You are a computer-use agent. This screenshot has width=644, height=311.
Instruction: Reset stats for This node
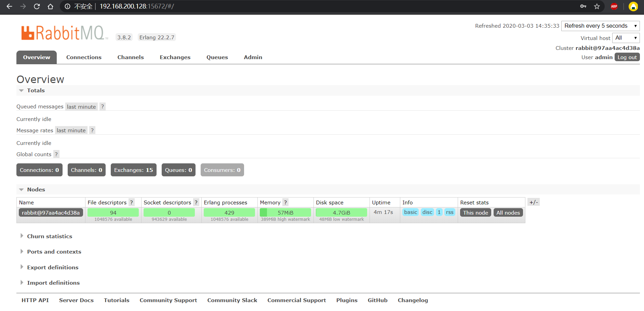(x=475, y=213)
